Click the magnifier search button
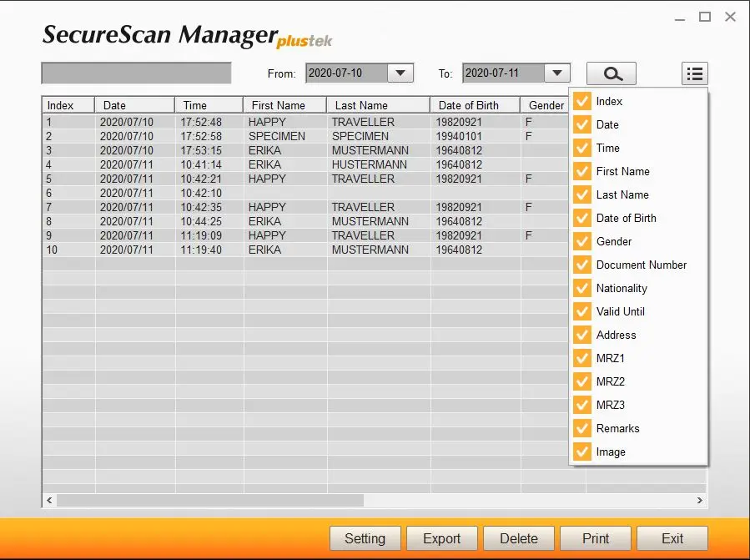The image size is (750, 560). pos(612,73)
